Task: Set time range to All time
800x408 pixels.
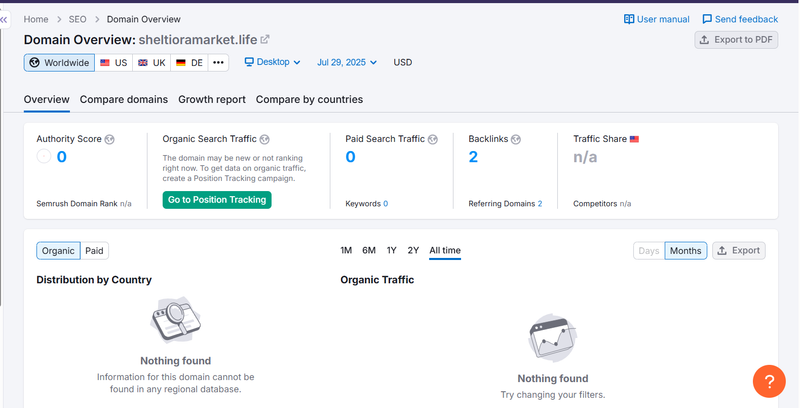Action: [x=445, y=250]
